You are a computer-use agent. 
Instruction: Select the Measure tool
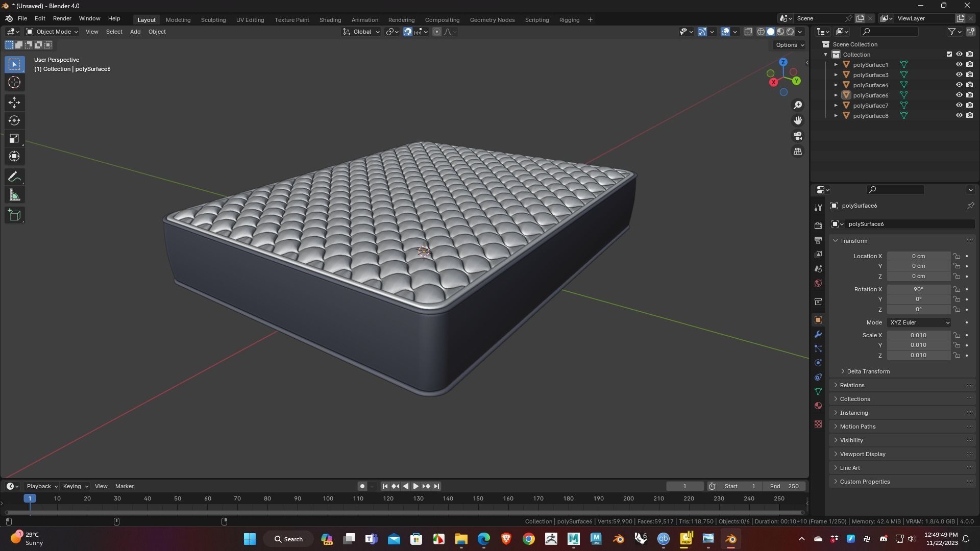pyautogui.click(x=14, y=195)
